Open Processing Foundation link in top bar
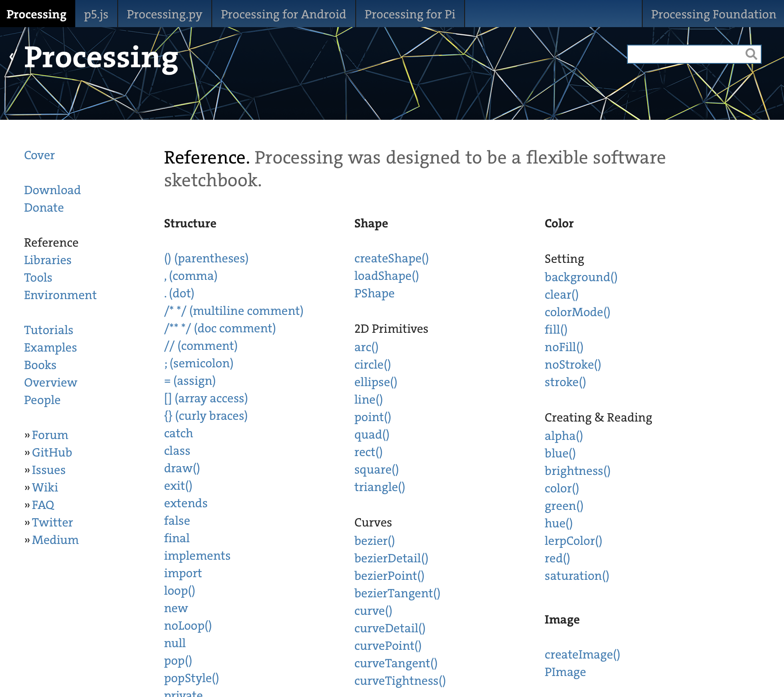 coord(713,14)
